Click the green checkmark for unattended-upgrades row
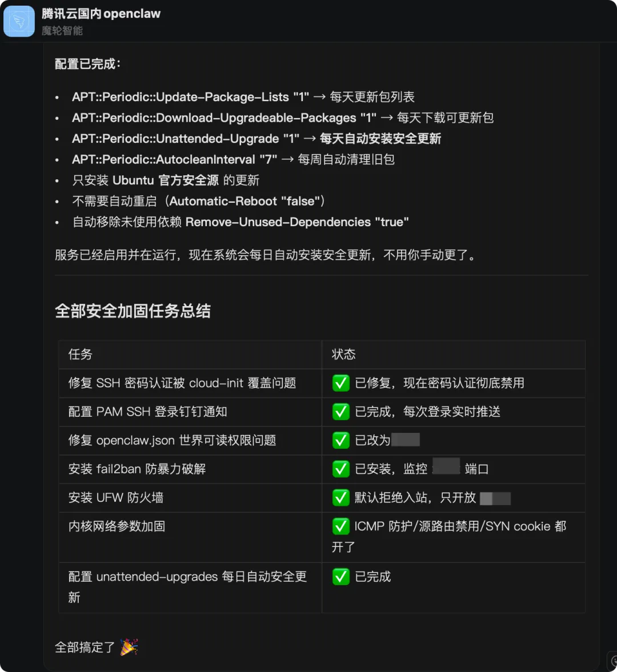617x672 pixels. click(341, 577)
